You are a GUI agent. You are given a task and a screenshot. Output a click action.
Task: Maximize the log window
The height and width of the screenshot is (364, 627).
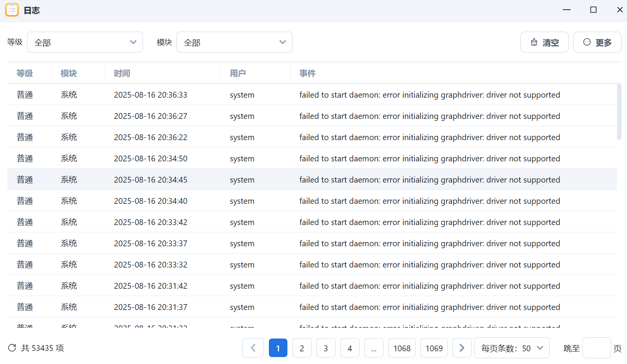tap(593, 10)
